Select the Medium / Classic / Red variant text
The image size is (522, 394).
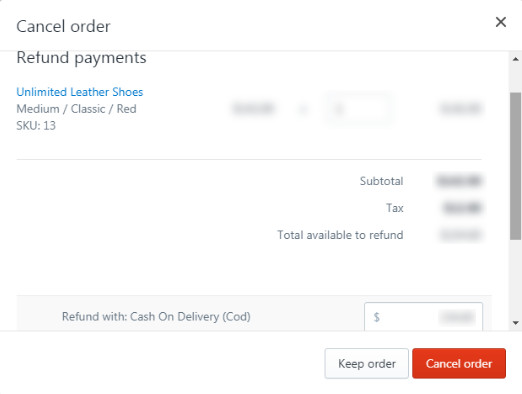pos(76,109)
